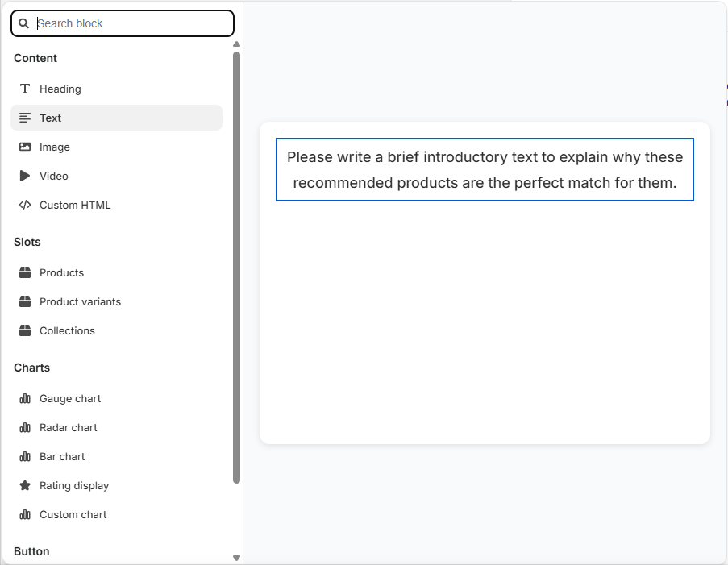
Task: Click the Rating display star icon
Action: 25,485
